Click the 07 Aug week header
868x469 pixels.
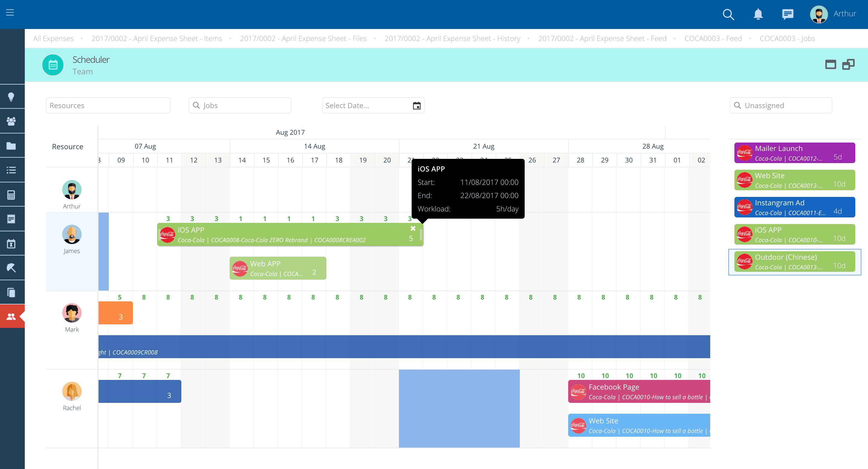145,146
